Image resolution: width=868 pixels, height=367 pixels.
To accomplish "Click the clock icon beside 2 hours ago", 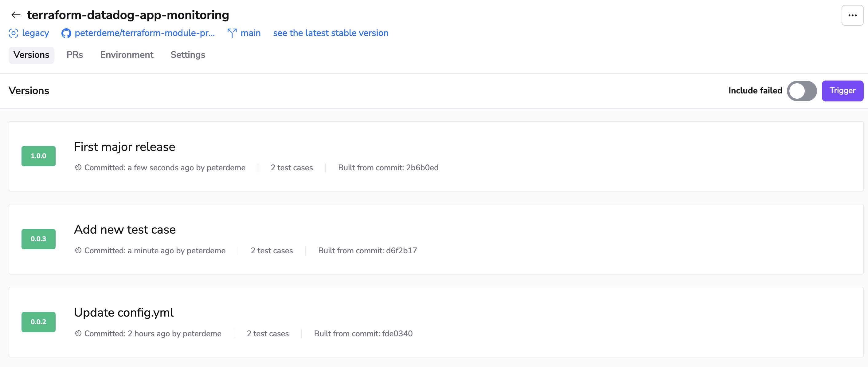I will pos(78,333).
